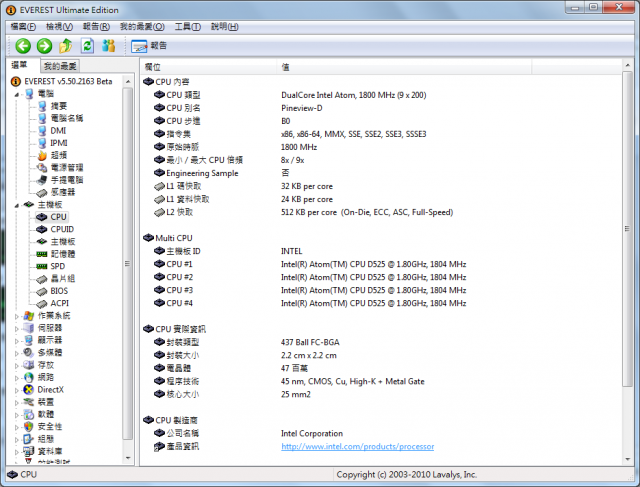This screenshot has width=640, height=487.
Task: Click the details pane scroll down arrow
Action: (x=627, y=460)
